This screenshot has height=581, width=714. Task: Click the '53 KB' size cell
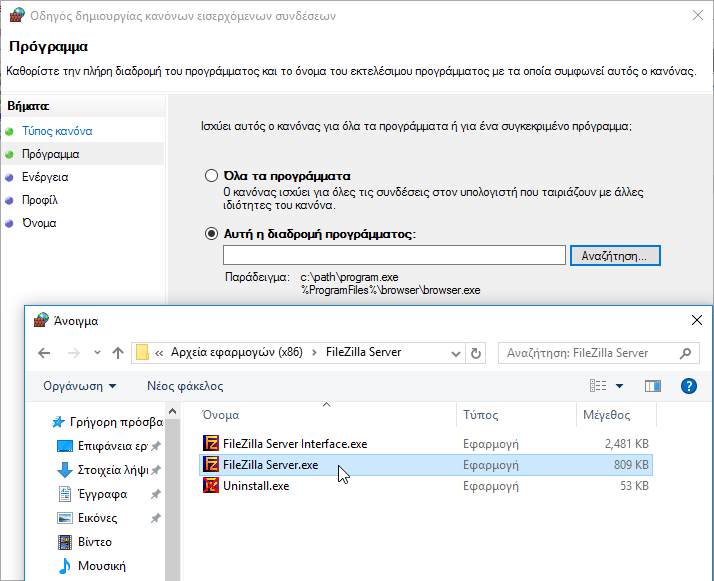(634, 486)
